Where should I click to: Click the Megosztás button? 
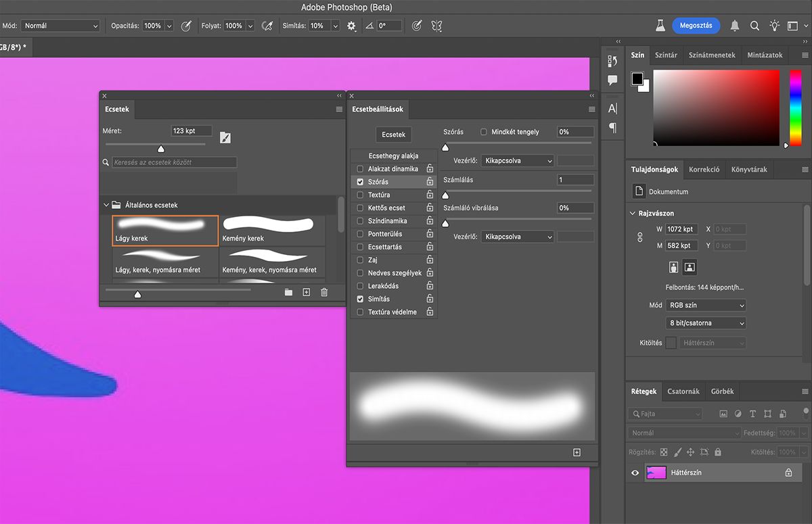coord(696,26)
